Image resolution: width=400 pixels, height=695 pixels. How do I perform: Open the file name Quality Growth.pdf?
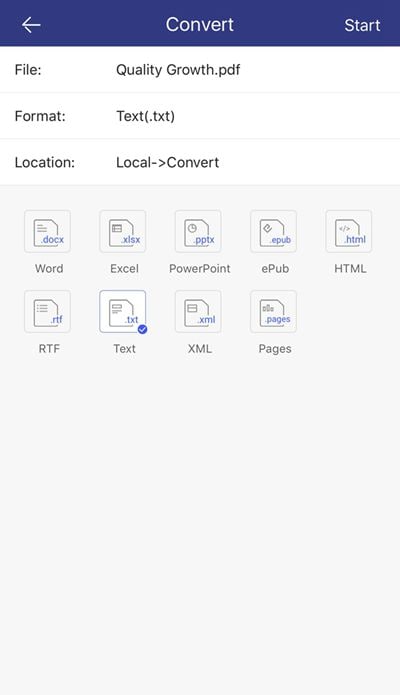click(x=178, y=70)
